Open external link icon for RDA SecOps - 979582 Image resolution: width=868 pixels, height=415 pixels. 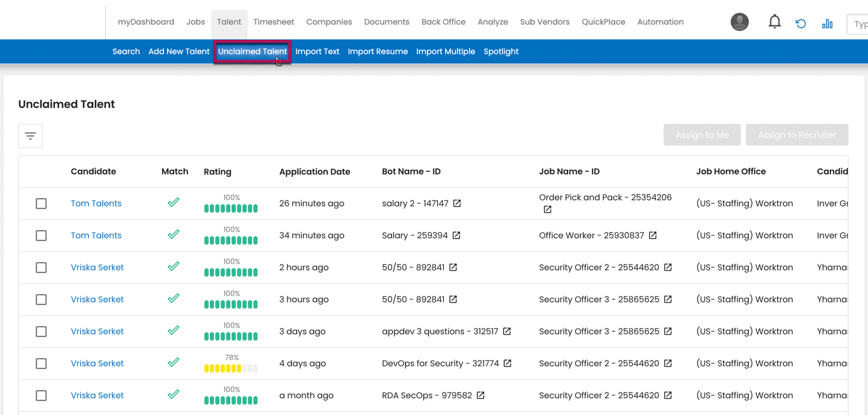click(481, 396)
